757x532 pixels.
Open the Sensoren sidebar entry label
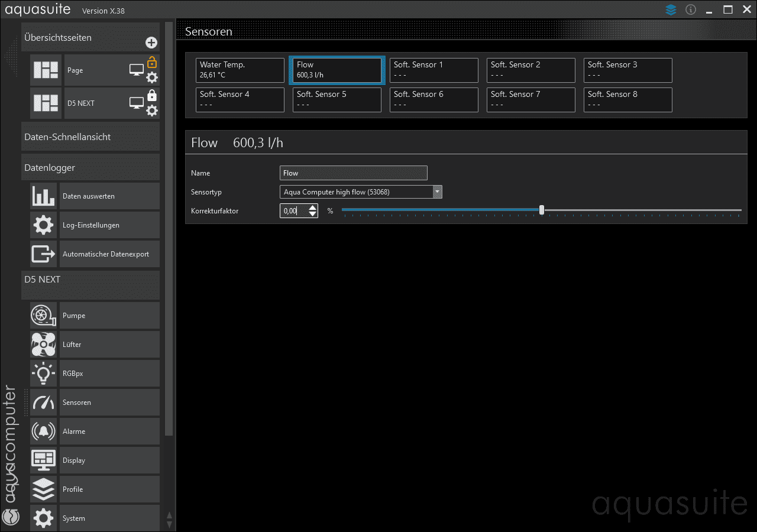(77, 403)
